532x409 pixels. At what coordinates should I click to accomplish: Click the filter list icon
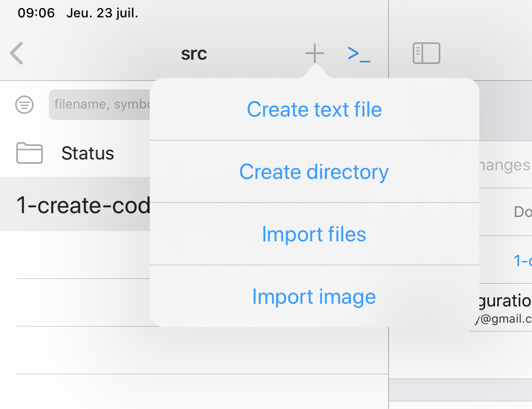(x=24, y=105)
